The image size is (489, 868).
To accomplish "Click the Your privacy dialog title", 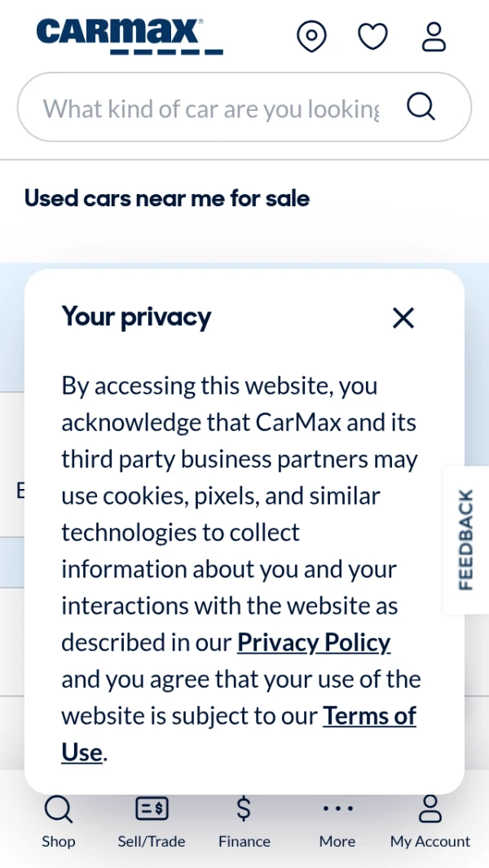I will pyautogui.click(x=136, y=316).
